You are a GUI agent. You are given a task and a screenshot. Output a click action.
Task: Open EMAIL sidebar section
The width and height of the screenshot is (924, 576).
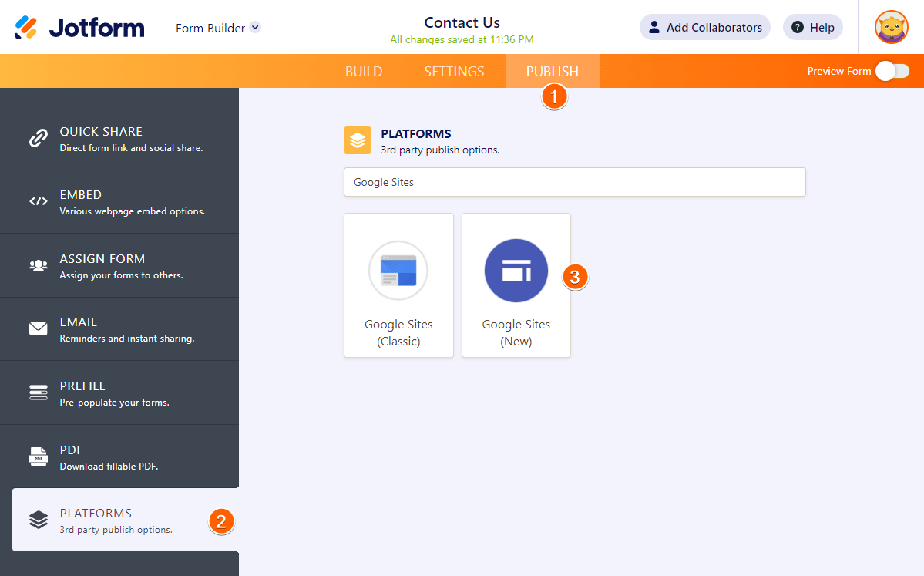(x=119, y=329)
